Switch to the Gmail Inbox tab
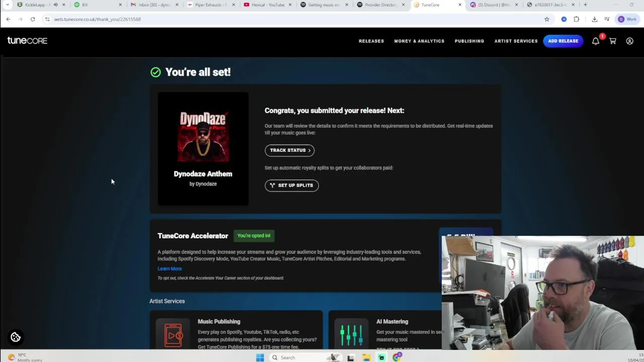644x362 pixels. (153, 5)
